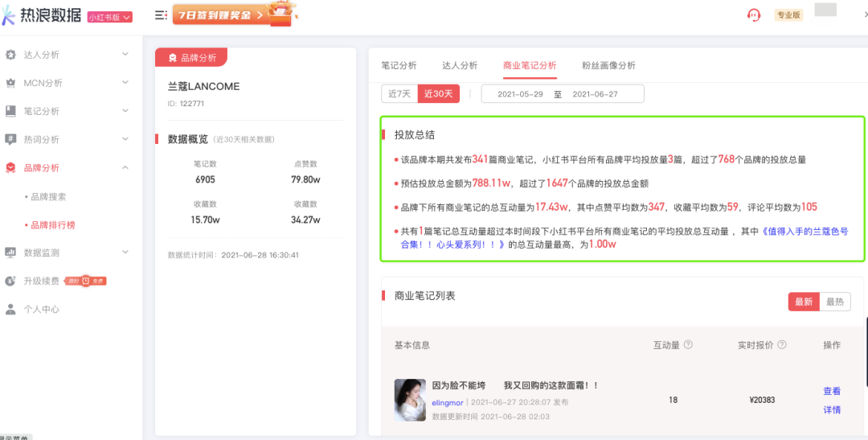Click the 升级续费 coin icon
The image size is (868, 440).
coord(10,281)
